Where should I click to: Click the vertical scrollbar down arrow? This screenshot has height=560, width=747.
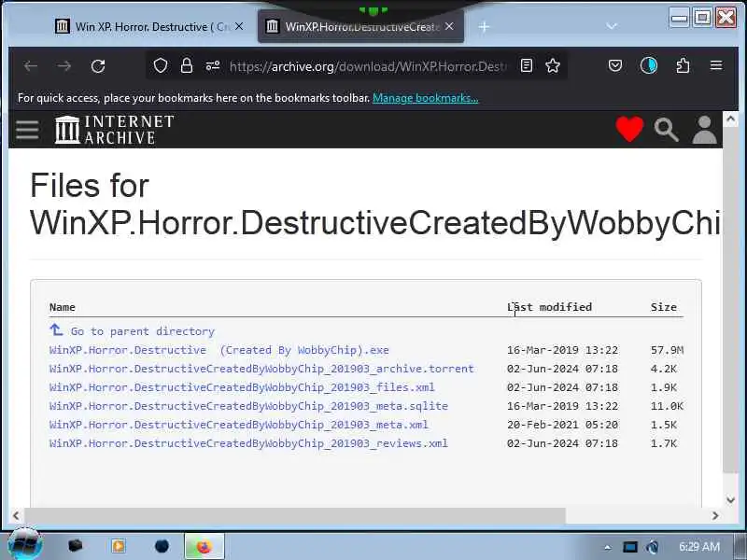tap(730, 499)
